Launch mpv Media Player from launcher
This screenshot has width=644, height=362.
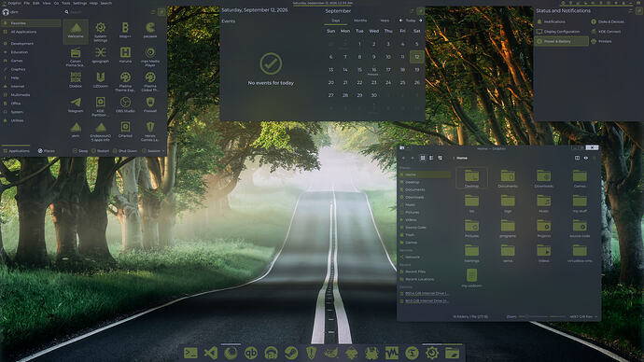[x=150, y=57]
